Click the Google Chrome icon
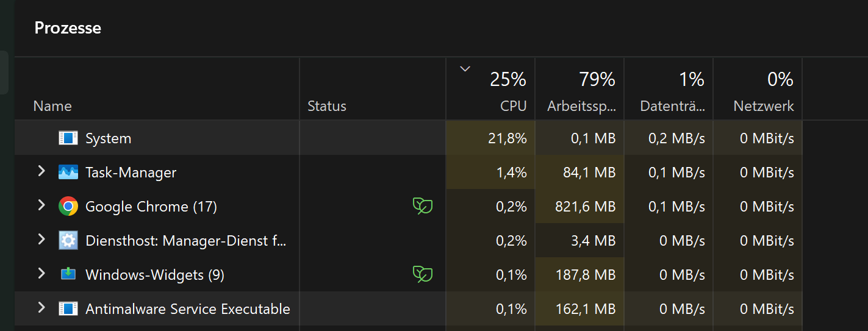The image size is (868, 331). point(68,207)
